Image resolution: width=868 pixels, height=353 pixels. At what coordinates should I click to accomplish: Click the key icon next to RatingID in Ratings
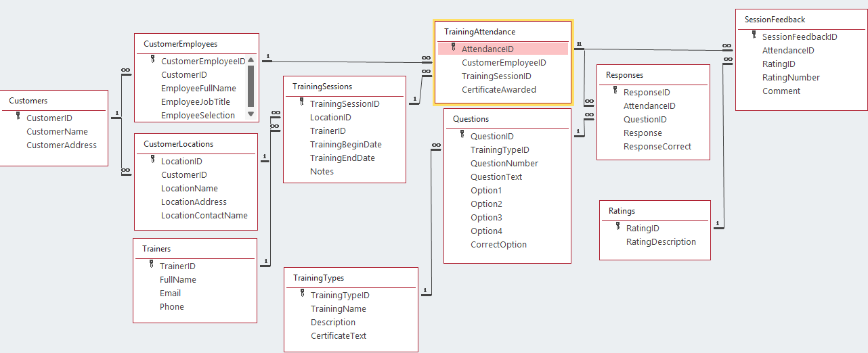619,227
